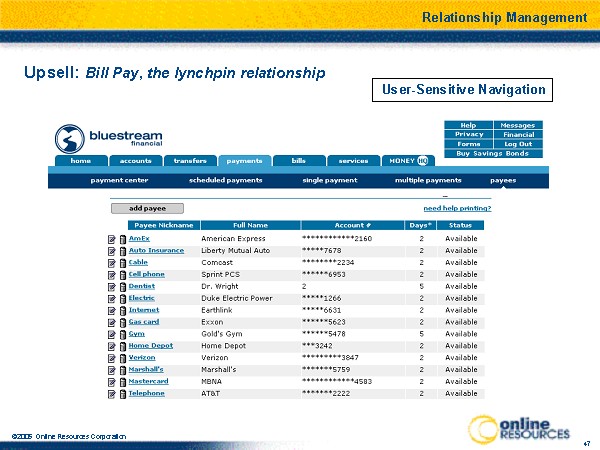The image size is (600, 450).
Task: Open the transfers tab
Action: click(x=190, y=160)
